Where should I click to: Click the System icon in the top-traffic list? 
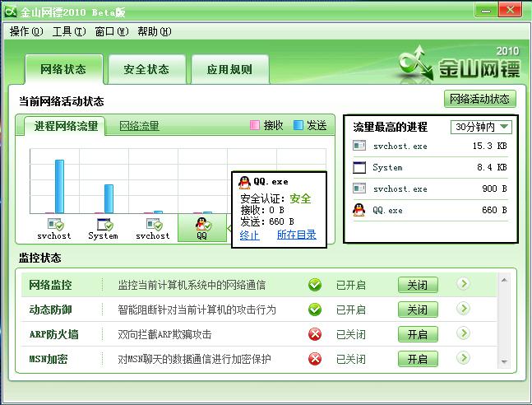click(x=359, y=167)
